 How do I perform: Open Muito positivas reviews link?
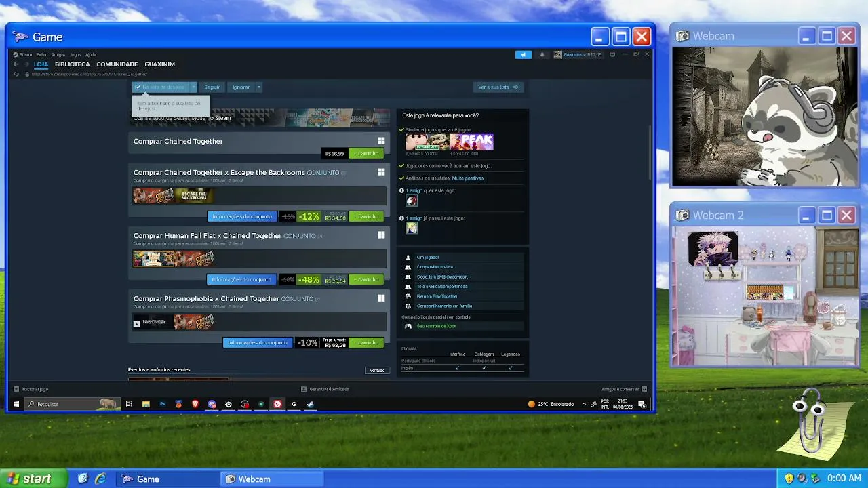click(x=468, y=178)
